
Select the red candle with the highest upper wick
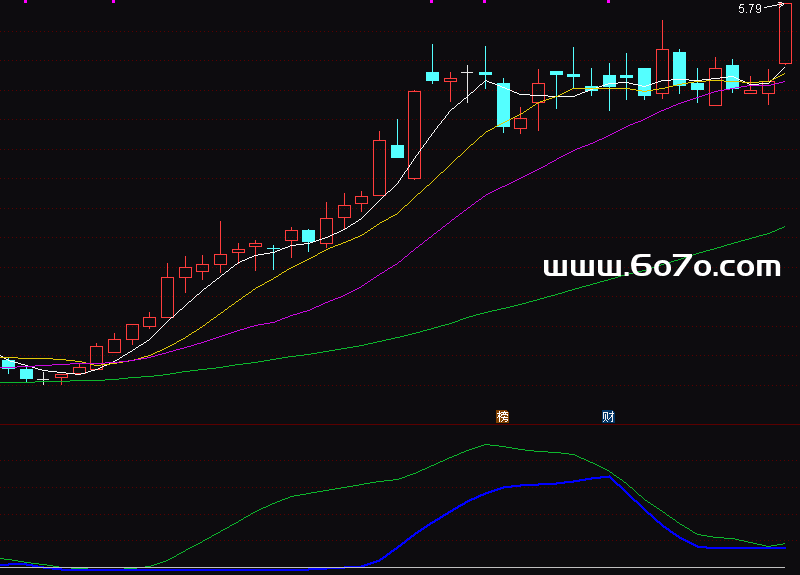coord(662,70)
